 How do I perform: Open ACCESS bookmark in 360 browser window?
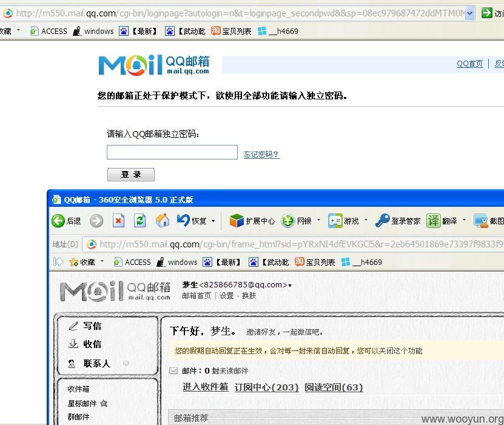pos(132,262)
